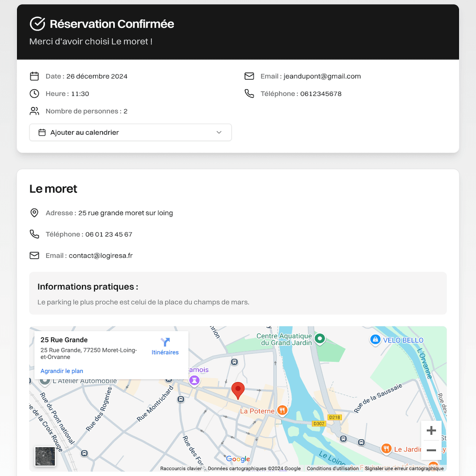Click Réservation Confirmée heading text

[x=112, y=24]
